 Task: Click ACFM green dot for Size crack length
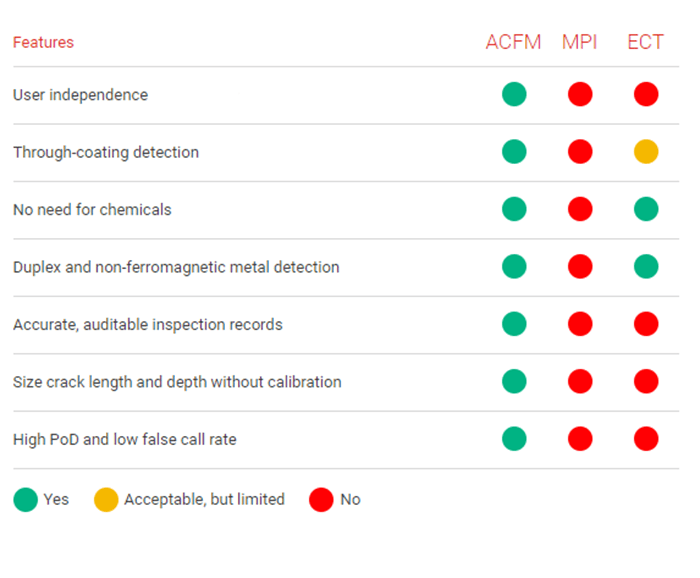pos(514,381)
